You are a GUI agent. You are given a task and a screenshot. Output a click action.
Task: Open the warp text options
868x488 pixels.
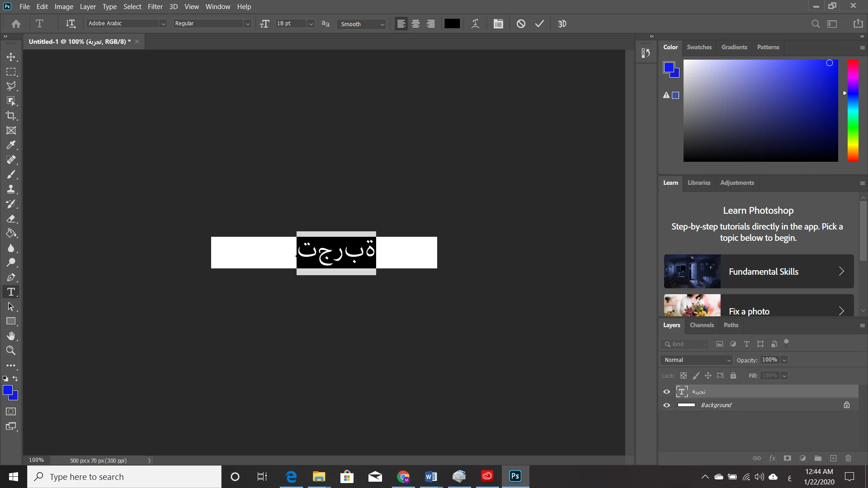[475, 24]
